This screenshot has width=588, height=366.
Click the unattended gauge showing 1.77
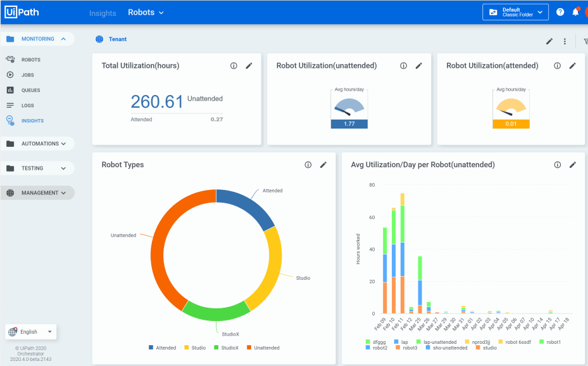pos(349,109)
